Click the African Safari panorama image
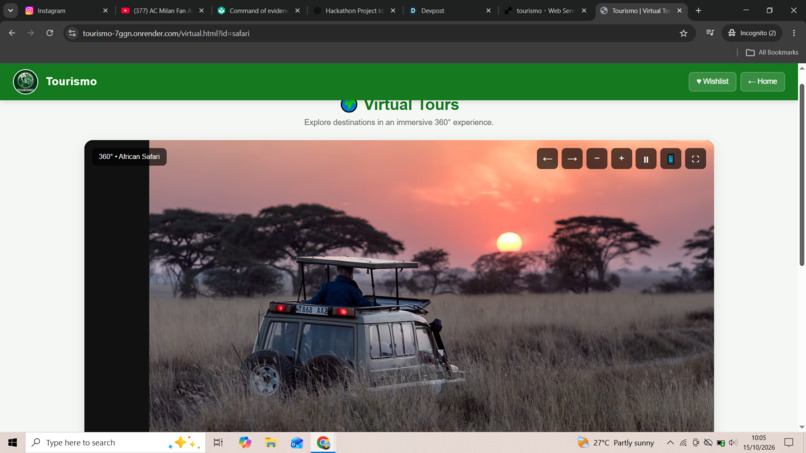The image size is (806, 453). (x=431, y=288)
